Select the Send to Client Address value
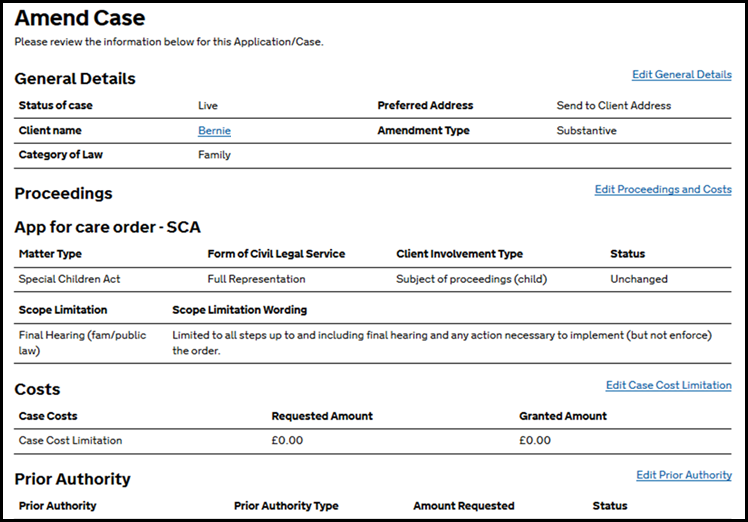 coord(613,106)
